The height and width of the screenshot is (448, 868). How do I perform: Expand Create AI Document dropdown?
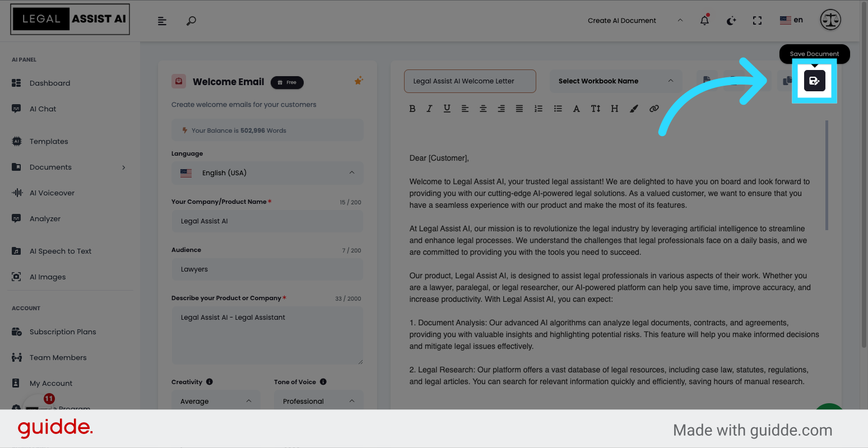[635, 21]
